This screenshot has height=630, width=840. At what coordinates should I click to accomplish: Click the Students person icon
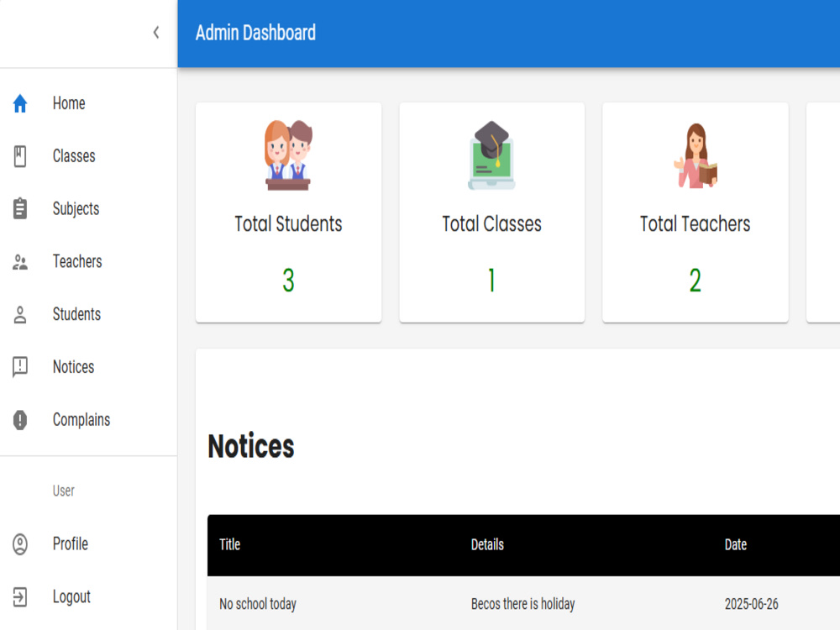pos(20,314)
